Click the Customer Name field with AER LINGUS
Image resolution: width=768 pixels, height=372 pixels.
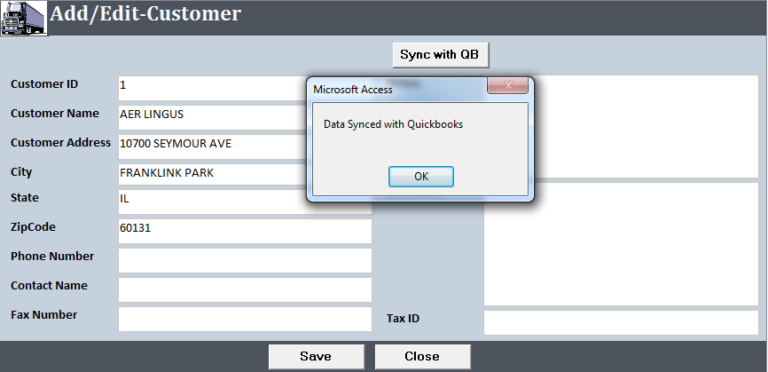213,117
